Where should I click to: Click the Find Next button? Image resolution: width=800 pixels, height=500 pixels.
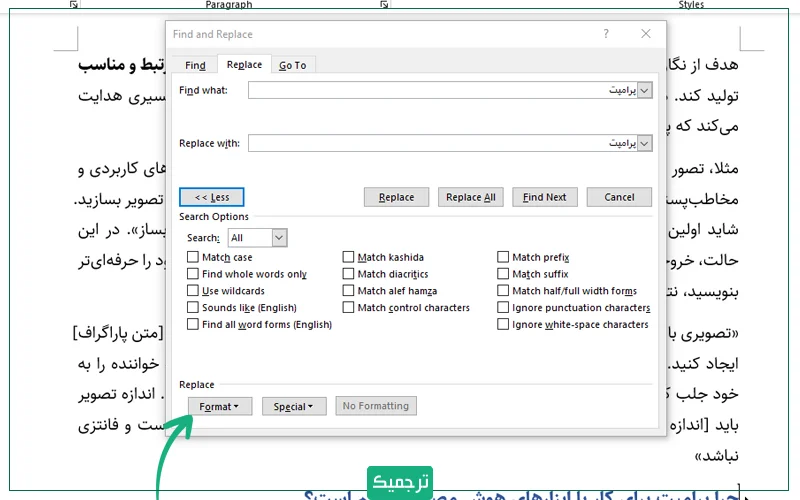coord(544,197)
